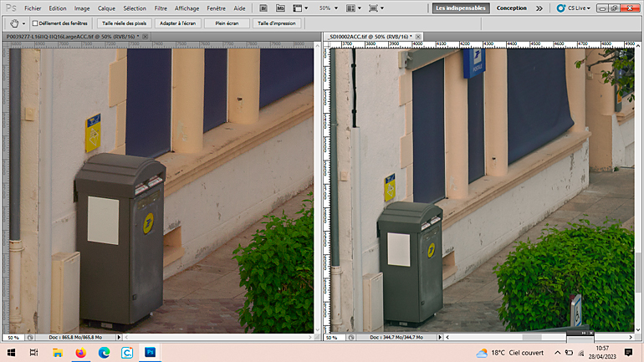The image size is (644, 362).
Task: Open the Filtre menu
Action: coord(161,8)
